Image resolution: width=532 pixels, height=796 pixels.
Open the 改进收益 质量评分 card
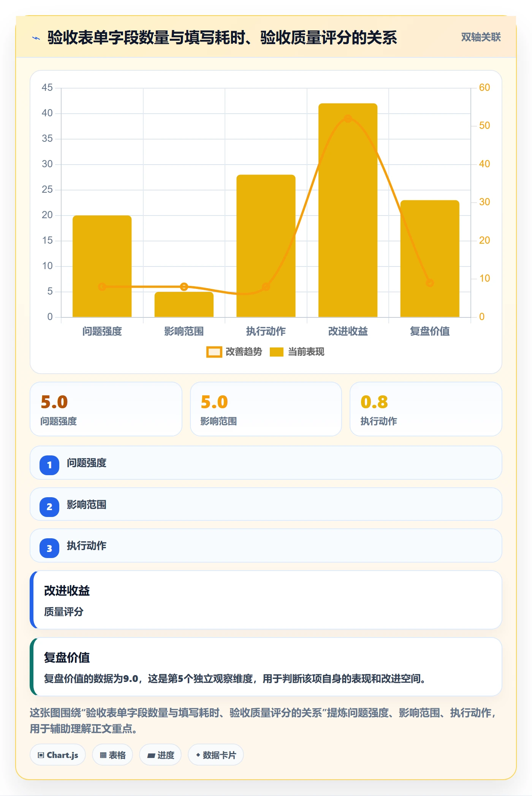266,600
